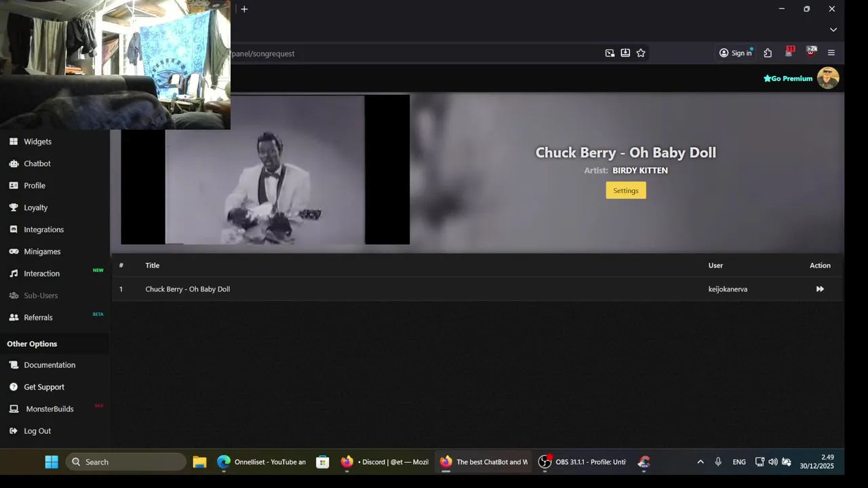Open the uBlock extension icon showing >2k
The image size is (868, 488).
(811, 52)
